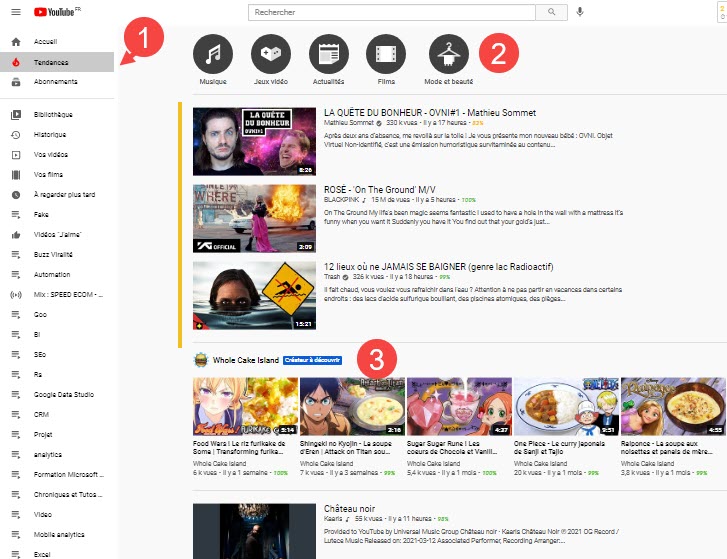
Task: Click the thumbs-up icon for Vidéos J'aime
Action: tap(16, 235)
